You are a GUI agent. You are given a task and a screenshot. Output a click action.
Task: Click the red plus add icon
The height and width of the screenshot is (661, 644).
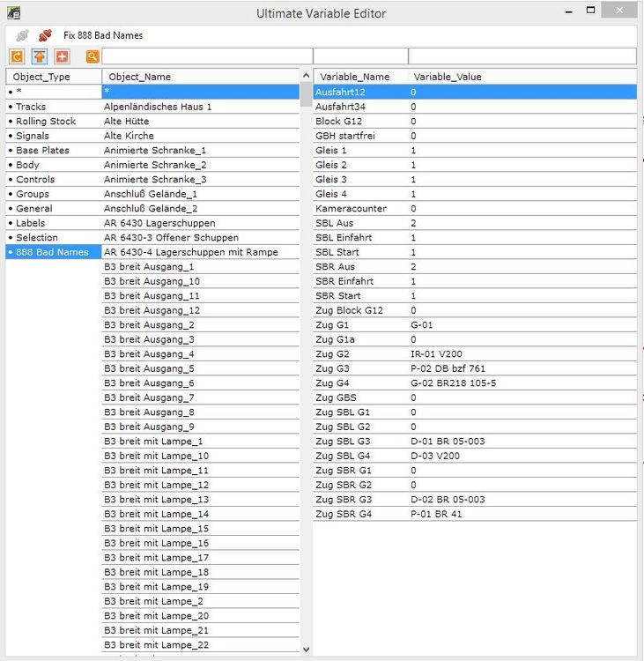coord(62,56)
